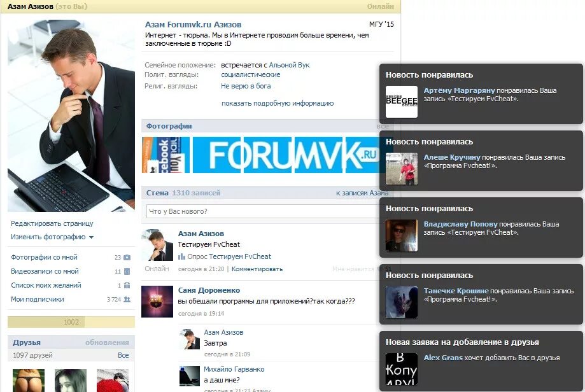Click Алеше Кручину notification avatar
Image resolution: width=585 pixels, height=392 pixels.
(402, 169)
